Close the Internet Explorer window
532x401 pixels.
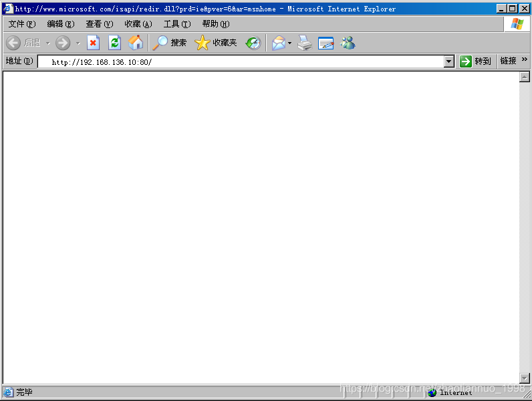coord(524,9)
